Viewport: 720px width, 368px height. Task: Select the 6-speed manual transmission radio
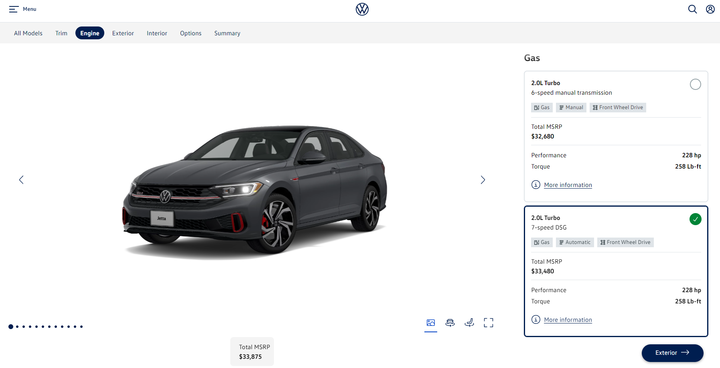695,85
